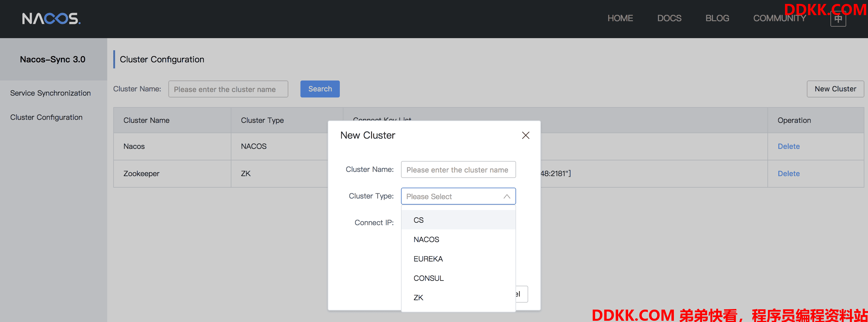
Task: Open HOME in the top navigation
Action: coord(620,18)
